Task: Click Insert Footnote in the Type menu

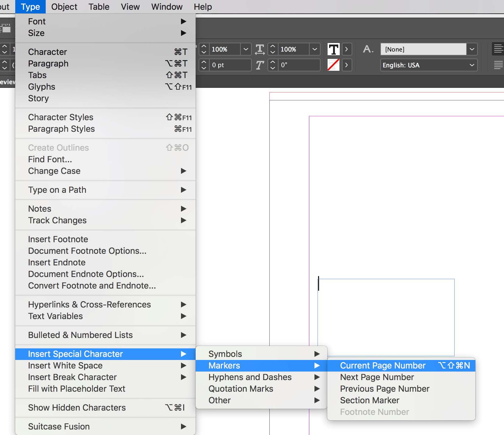Action: [x=58, y=239]
